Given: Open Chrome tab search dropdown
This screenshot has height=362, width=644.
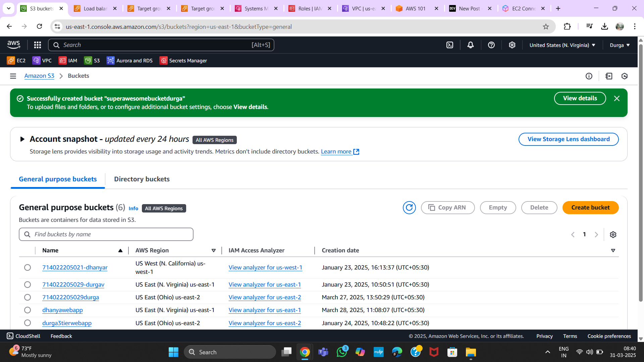Looking at the screenshot, I should (x=9, y=8).
